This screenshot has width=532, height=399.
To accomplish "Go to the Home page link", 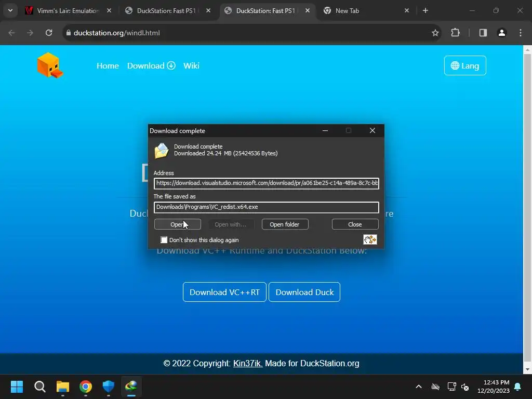I will (108, 66).
